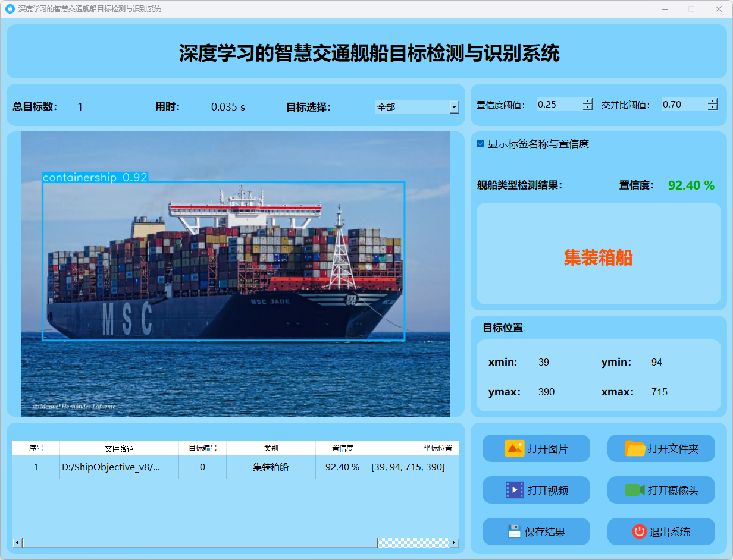Viewport: 733px width, 560px height.
Task: Click the app logo icon in title bar
Action: click(10, 9)
